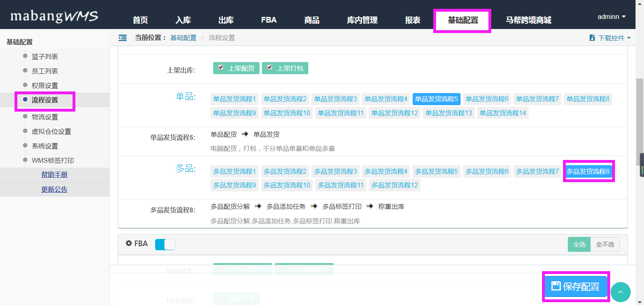Click the round back-to-top arrow button
Image resolution: width=644 pixels, height=305 pixels.
point(621,292)
